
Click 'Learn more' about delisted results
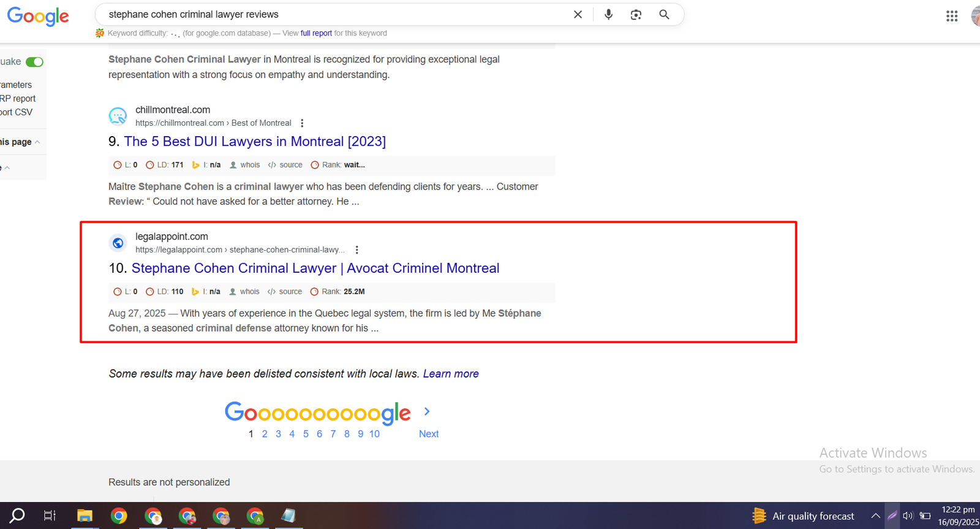tap(451, 374)
